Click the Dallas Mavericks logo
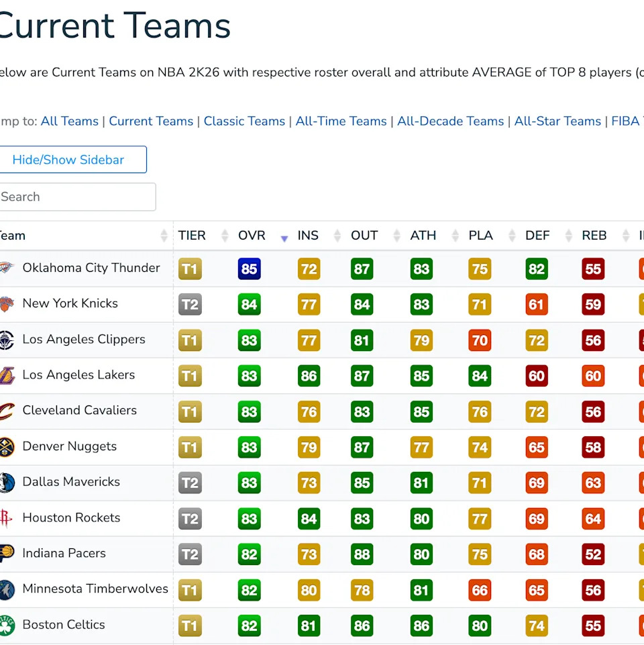Viewport: 644px width, 645px height. [x=7, y=482]
